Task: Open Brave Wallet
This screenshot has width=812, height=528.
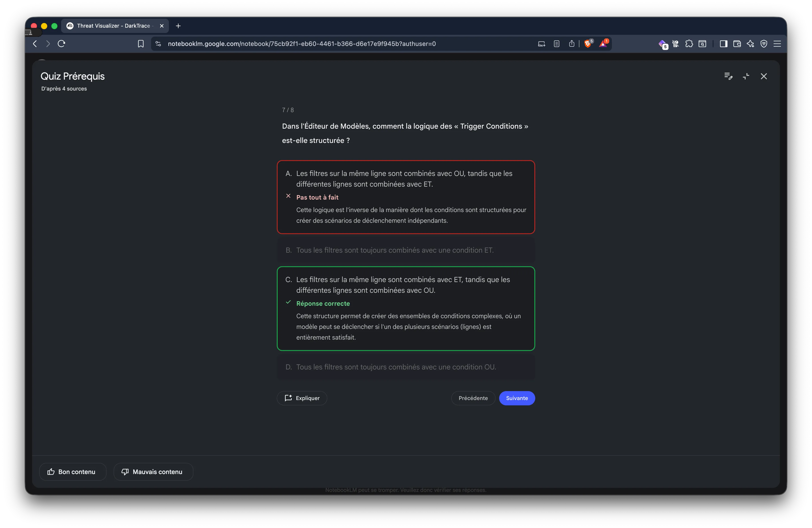Action: coord(737,44)
